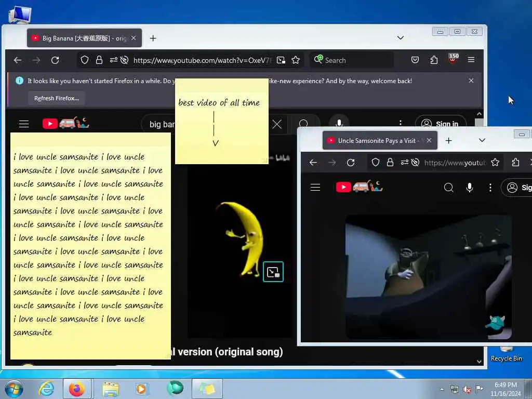Open Save to Pocket in Big Banana window
532x399 pixels.
[415, 60]
